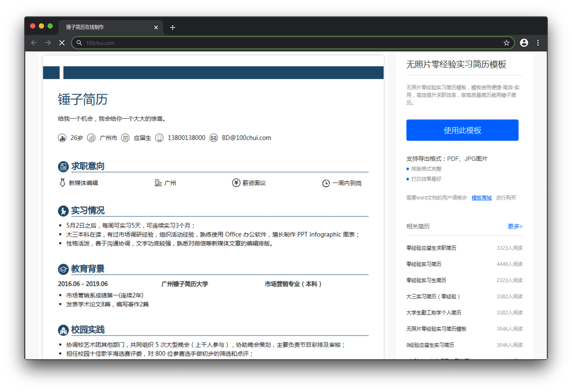Click the clock icon beside 一周内到岗

[x=326, y=183]
